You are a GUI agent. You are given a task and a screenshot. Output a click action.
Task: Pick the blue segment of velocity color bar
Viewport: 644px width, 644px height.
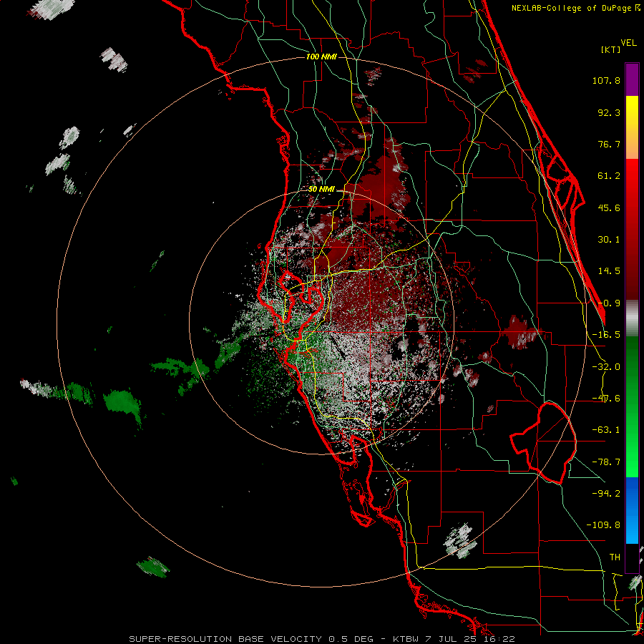point(632,510)
